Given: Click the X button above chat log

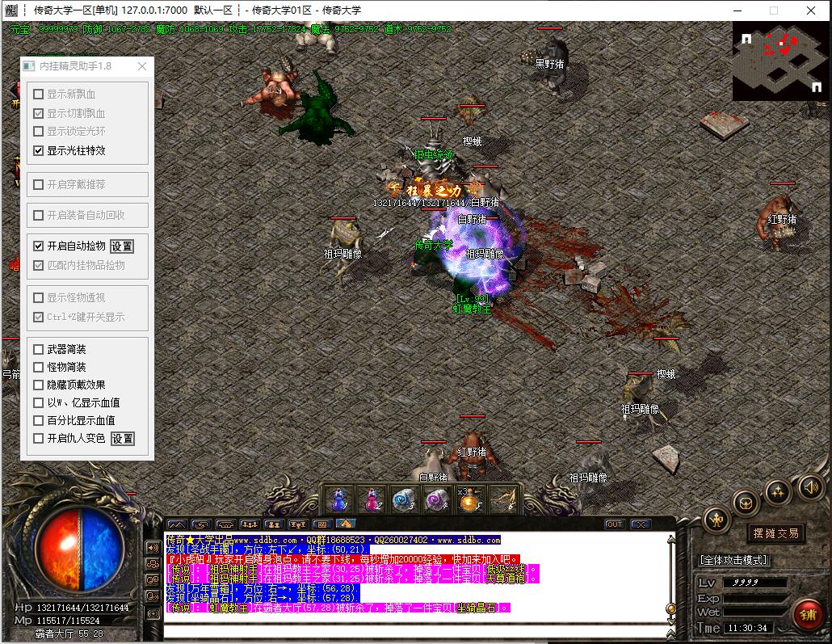Looking at the screenshot, I should click(641, 524).
